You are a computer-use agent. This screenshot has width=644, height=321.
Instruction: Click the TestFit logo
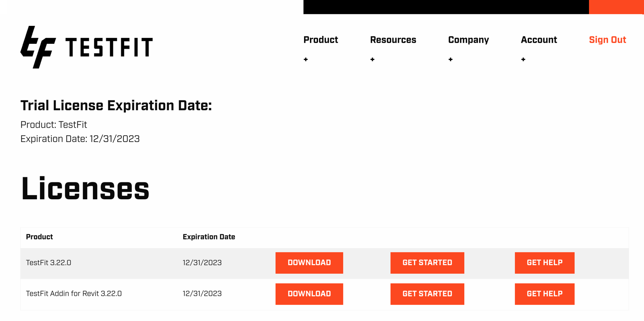pyautogui.click(x=86, y=46)
